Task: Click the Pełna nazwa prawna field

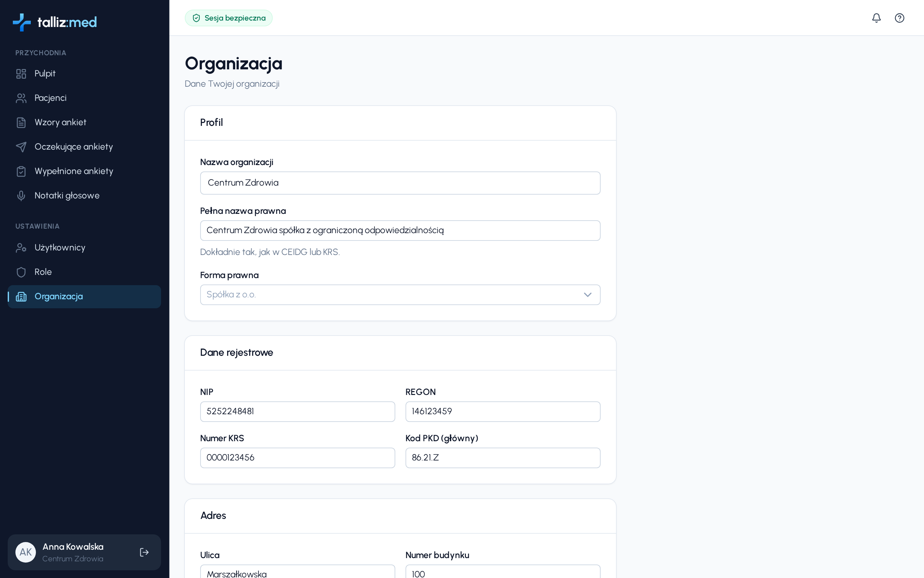Action: 400,231
